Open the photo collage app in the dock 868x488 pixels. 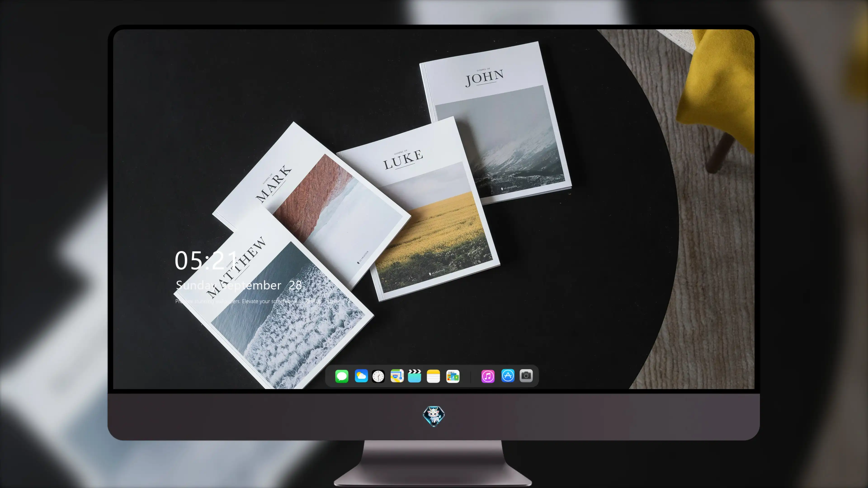click(453, 376)
